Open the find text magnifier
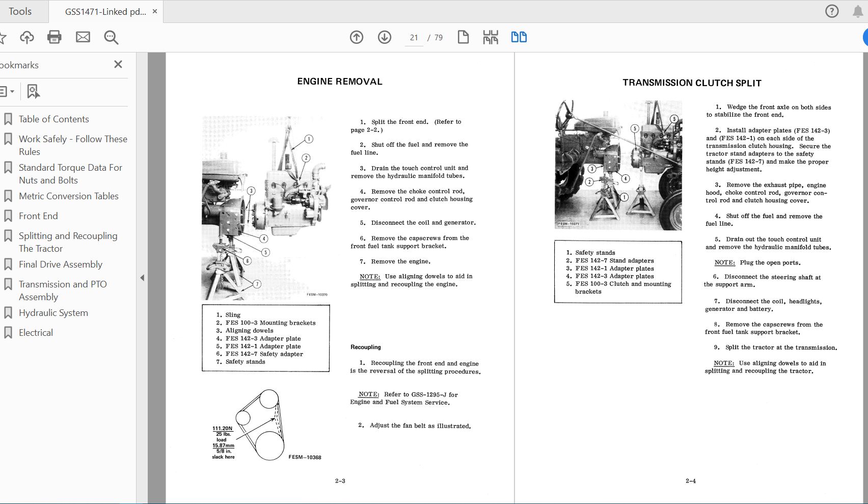The height and width of the screenshot is (504, 868). point(111,37)
